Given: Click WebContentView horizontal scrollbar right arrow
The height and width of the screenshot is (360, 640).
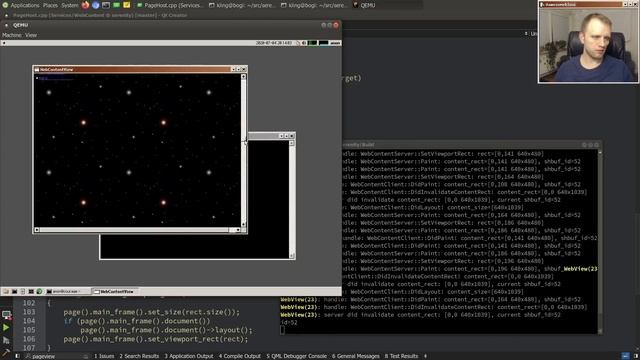Looking at the screenshot, I should click(x=238, y=230).
